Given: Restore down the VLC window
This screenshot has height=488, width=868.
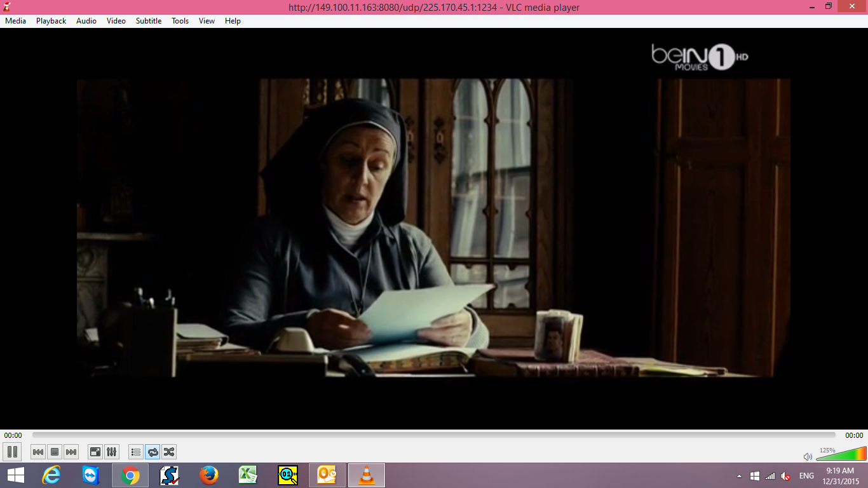Looking at the screenshot, I should [x=829, y=6].
